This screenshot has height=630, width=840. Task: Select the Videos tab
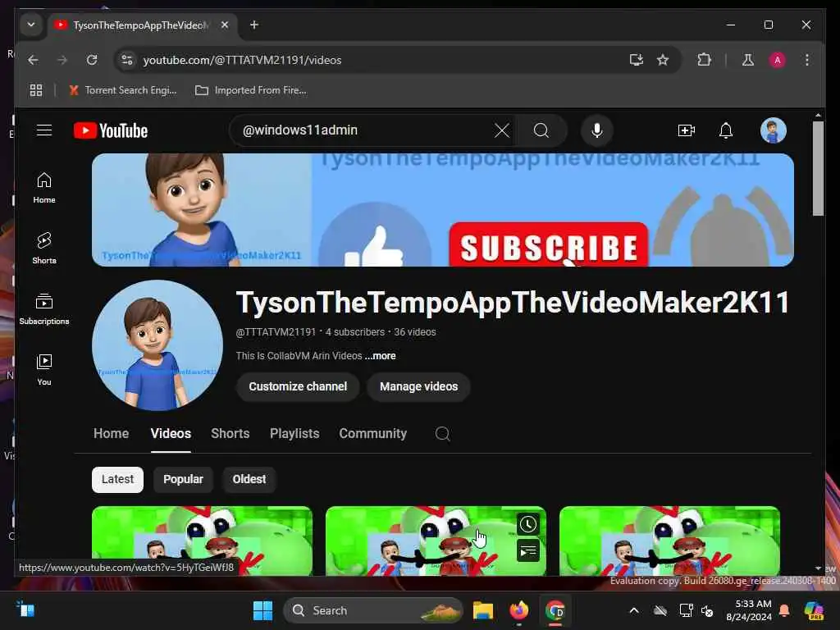point(171,433)
